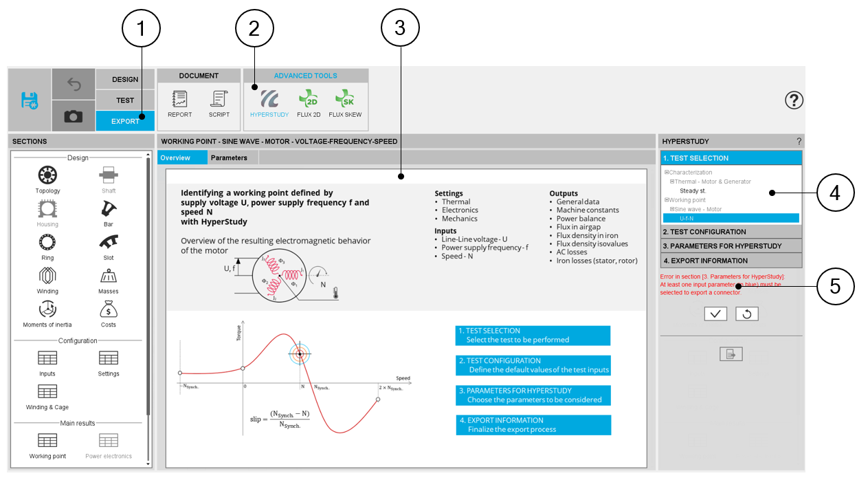Click the Sections panel vertical scrollbar

[x=148, y=286]
